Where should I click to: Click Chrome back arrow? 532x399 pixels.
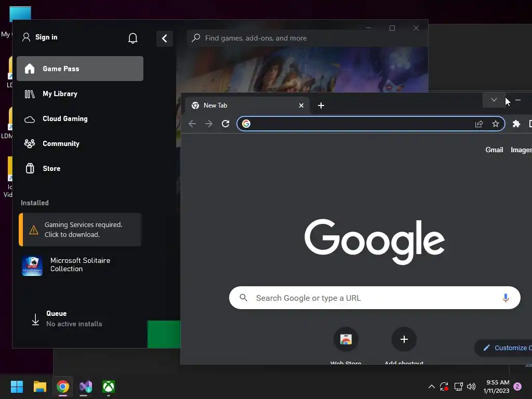tap(192, 124)
